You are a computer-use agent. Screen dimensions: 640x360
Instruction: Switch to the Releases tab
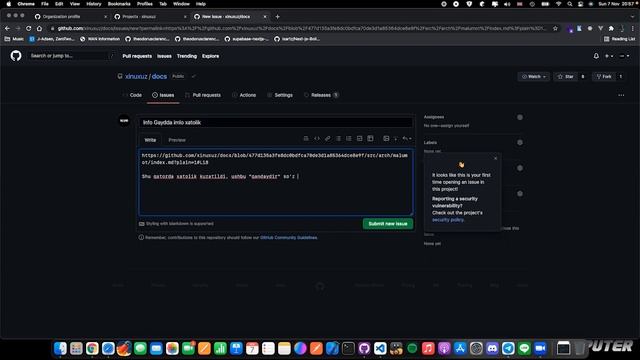point(321,95)
